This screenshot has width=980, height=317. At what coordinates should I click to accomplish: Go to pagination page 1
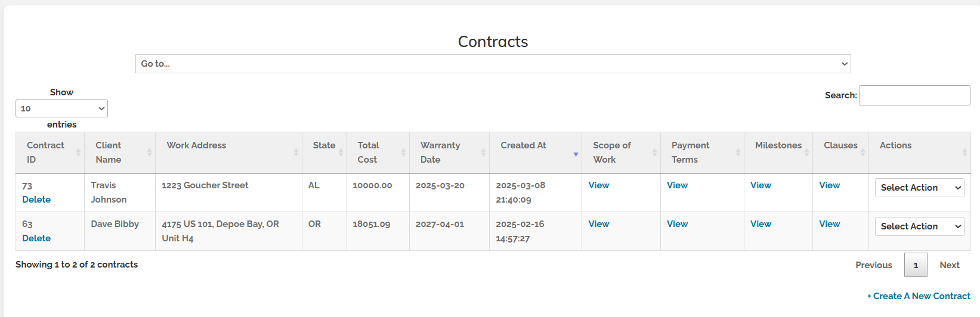[916, 265]
